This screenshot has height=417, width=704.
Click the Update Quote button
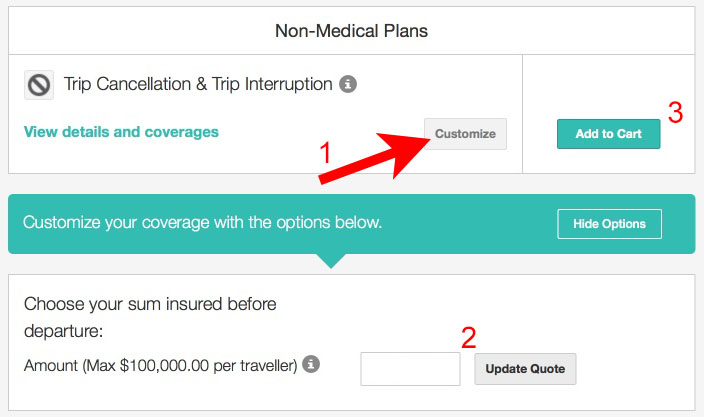[525, 369]
